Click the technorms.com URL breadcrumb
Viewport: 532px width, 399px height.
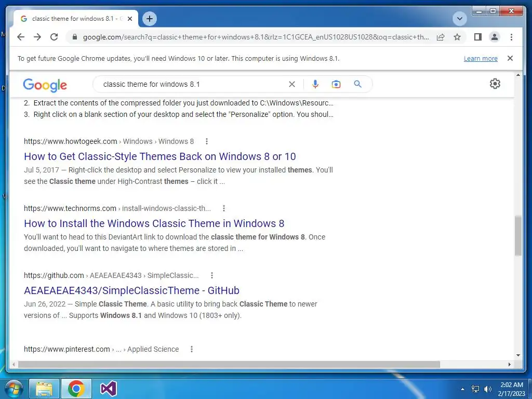(x=117, y=208)
